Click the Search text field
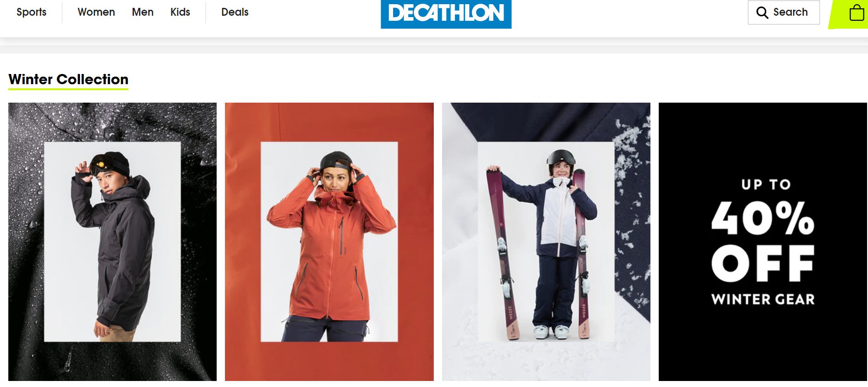Screen dimensions: 868x387 [x=783, y=12]
